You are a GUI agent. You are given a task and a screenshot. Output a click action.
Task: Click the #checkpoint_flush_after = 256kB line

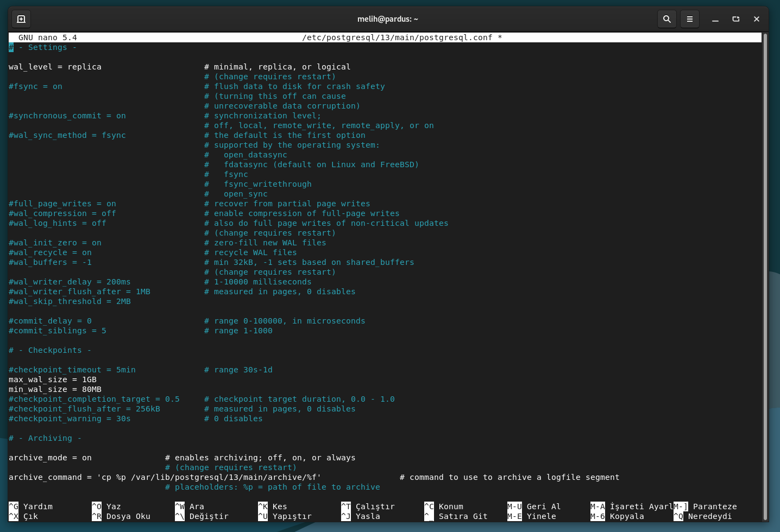point(84,409)
